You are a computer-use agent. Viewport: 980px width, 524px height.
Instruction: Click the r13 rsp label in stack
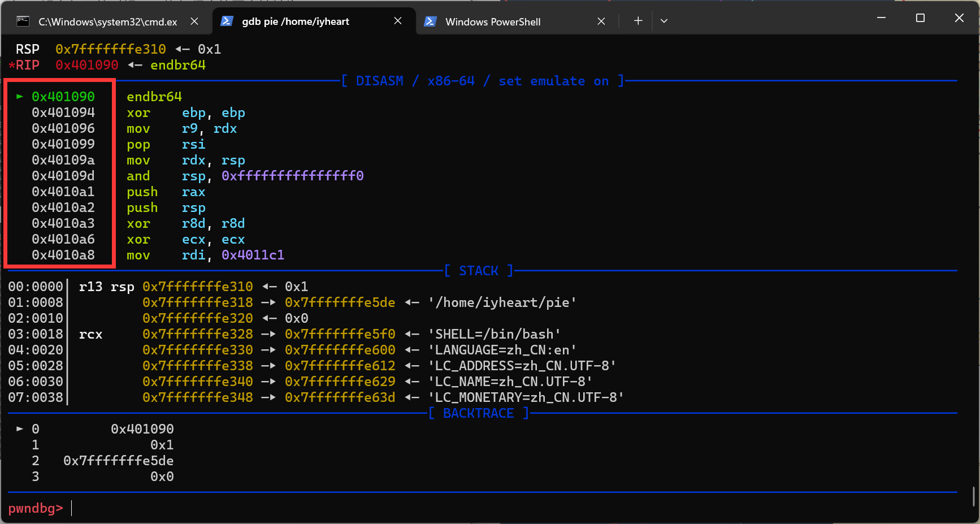(x=107, y=287)
